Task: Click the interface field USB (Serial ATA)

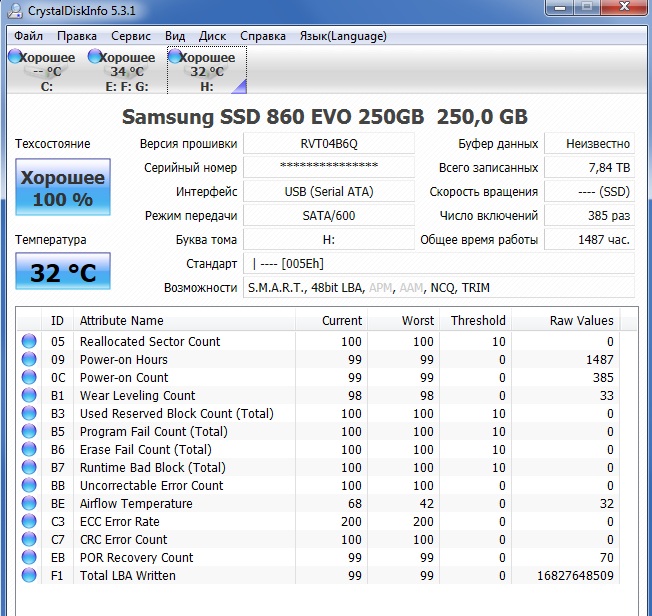Action: pyautogui.click(x=328, y=192)
